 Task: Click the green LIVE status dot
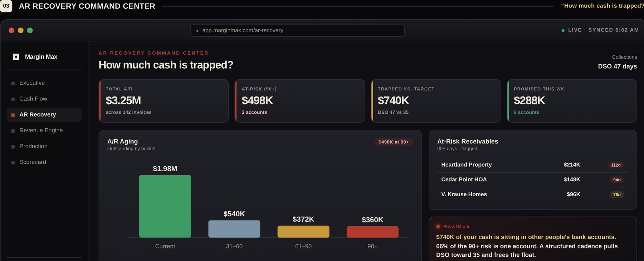point(563,30)
